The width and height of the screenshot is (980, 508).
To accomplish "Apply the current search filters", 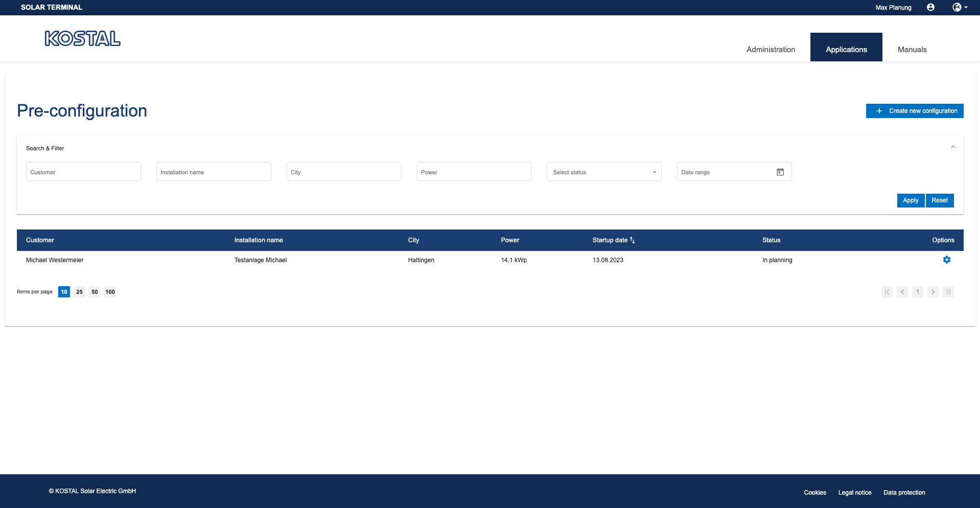I will [x=911, y=200].
